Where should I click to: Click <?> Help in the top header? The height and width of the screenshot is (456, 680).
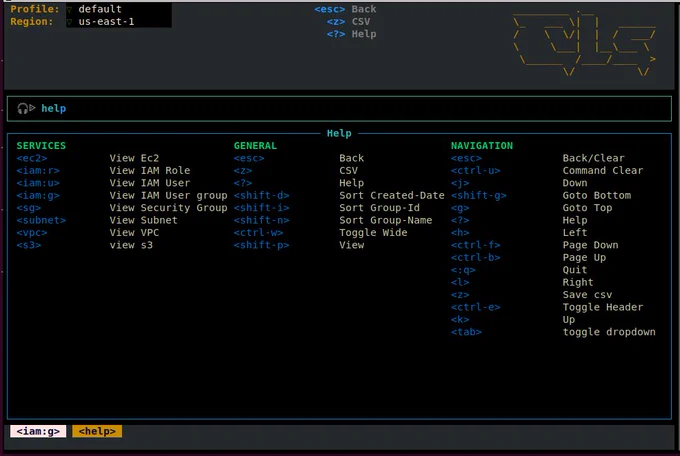click(x=352, y=34)
